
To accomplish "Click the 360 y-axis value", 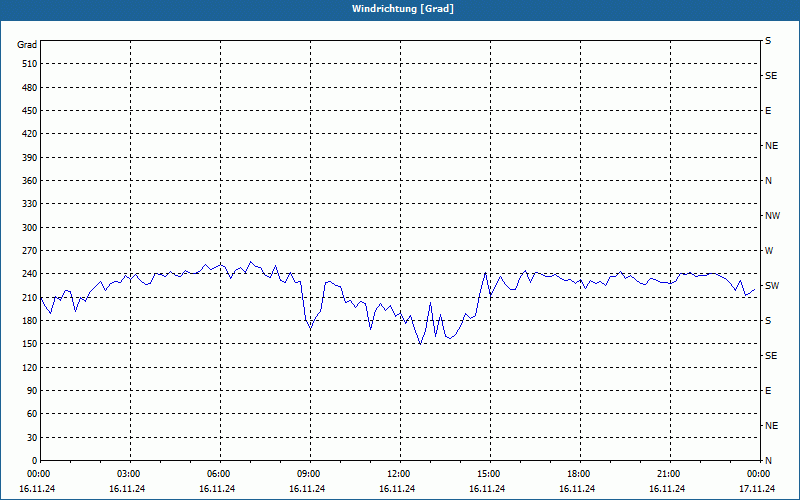I will point(30,181).
